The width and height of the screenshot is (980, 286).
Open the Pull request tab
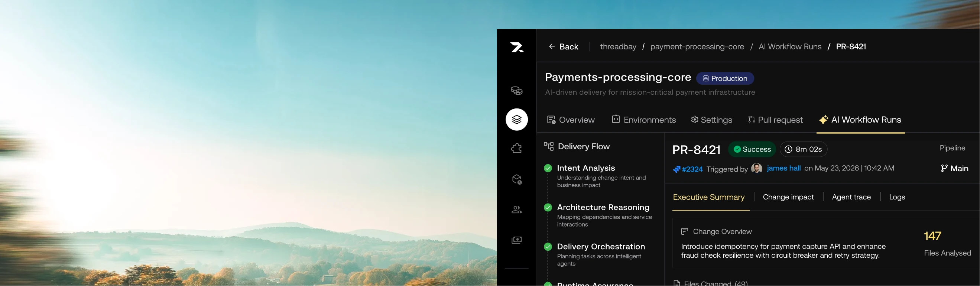[x=775, y=120]
